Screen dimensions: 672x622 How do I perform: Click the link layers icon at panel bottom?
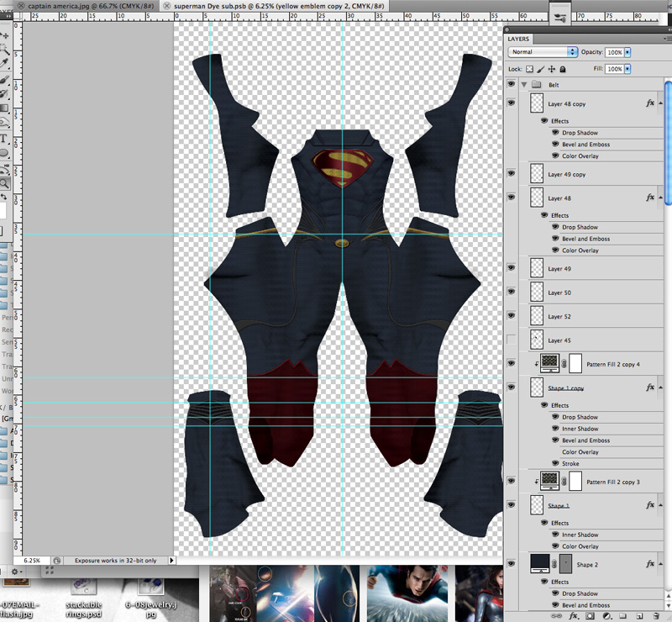tap(558, 616)
